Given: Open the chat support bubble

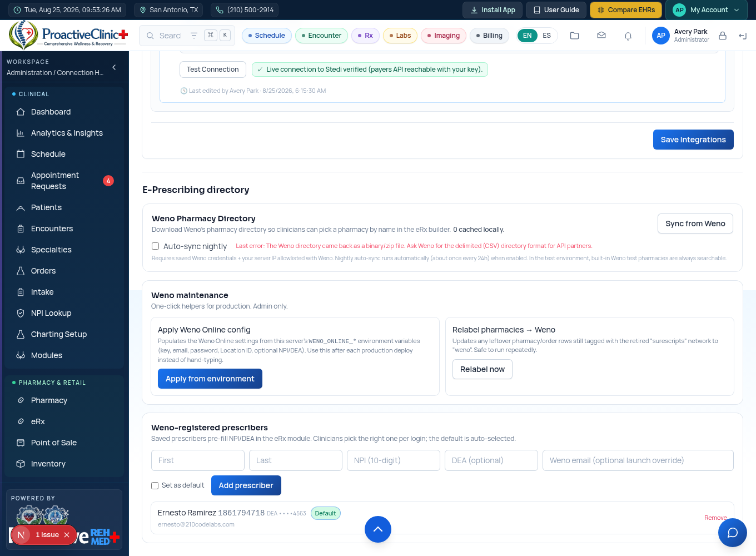Looking at the screenshot, I should pos(733,533).
